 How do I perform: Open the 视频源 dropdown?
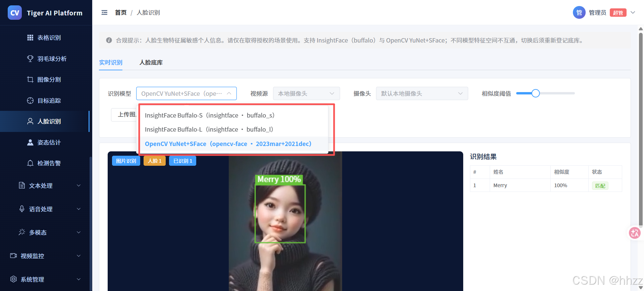point(307,93)
